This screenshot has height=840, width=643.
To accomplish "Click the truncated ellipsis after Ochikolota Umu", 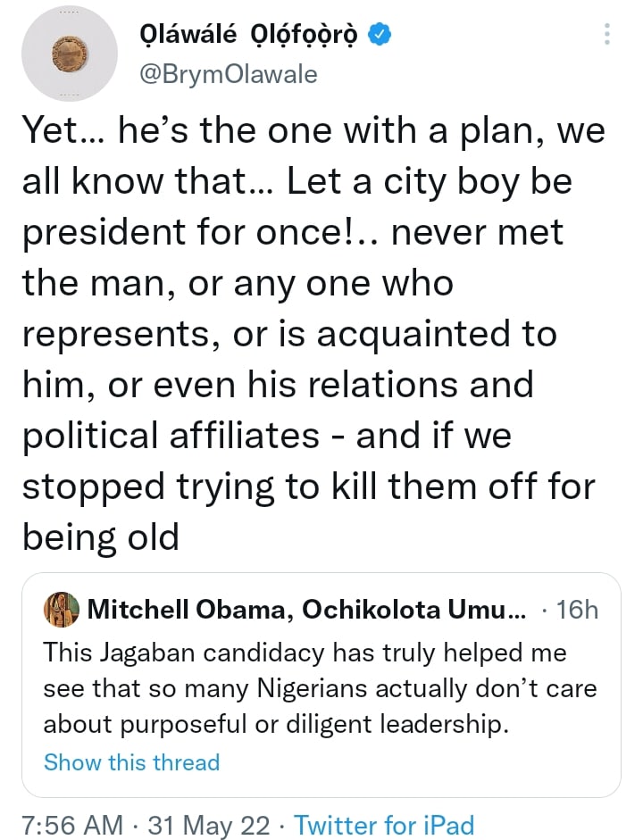I will pos(516,613).
